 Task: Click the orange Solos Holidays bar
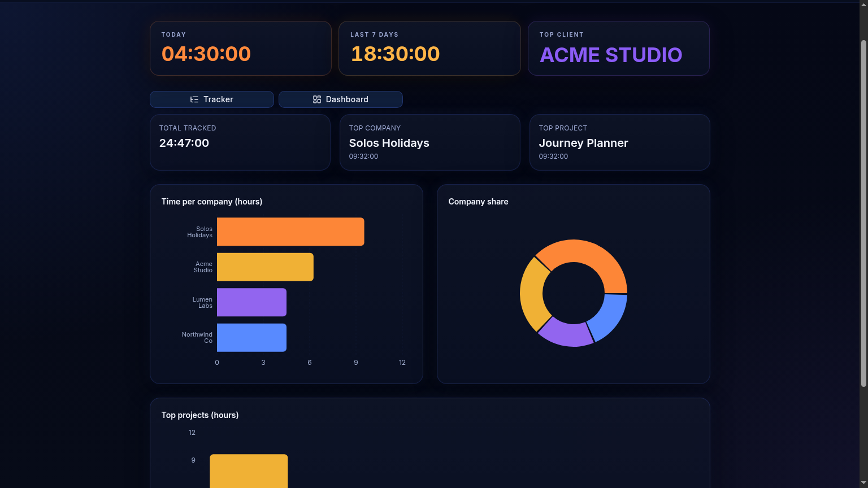coord(290,232)
